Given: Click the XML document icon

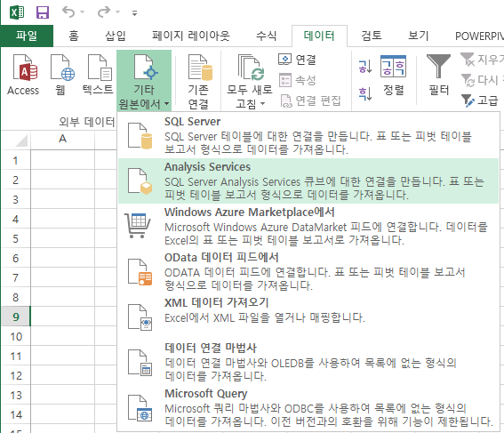Looking at the screenshot, I should (x=140, y=317).
